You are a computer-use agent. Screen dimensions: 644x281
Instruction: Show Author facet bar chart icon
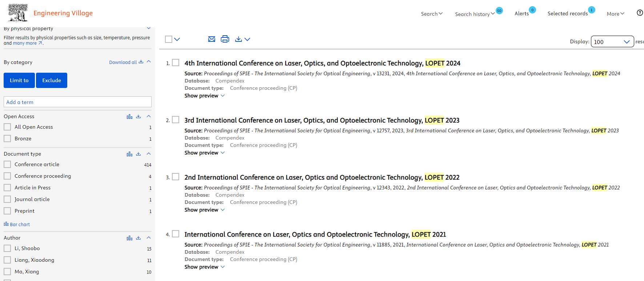pyautogui.click(x=129, y=238)
